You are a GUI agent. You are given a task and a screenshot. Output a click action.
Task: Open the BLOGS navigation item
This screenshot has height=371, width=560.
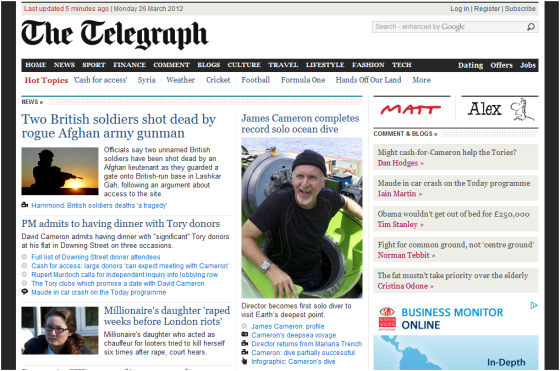coord(209,65)
